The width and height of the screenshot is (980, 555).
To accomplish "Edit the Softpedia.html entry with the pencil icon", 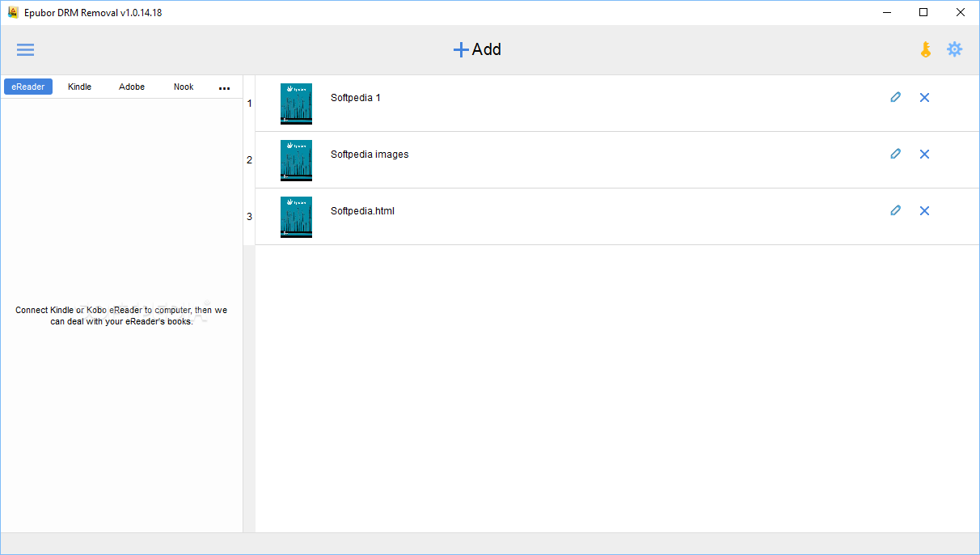I will [x=895, y=210].
